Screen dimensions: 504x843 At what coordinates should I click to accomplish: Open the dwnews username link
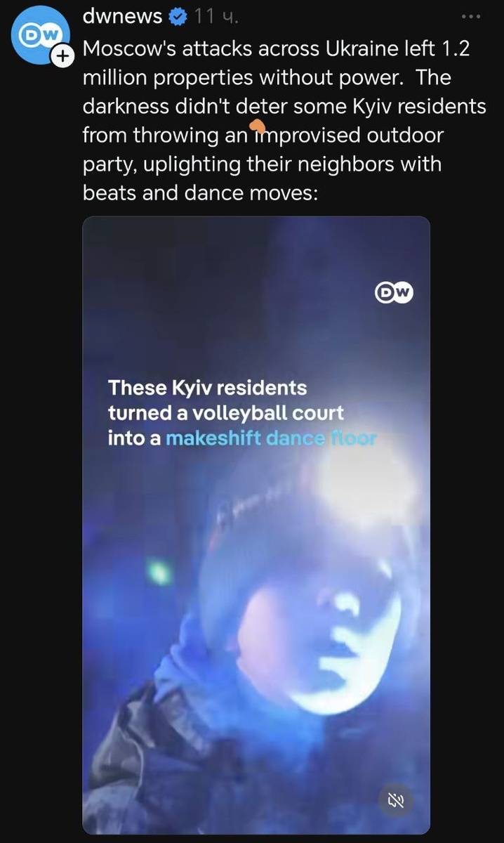click(x=123, y=15)
